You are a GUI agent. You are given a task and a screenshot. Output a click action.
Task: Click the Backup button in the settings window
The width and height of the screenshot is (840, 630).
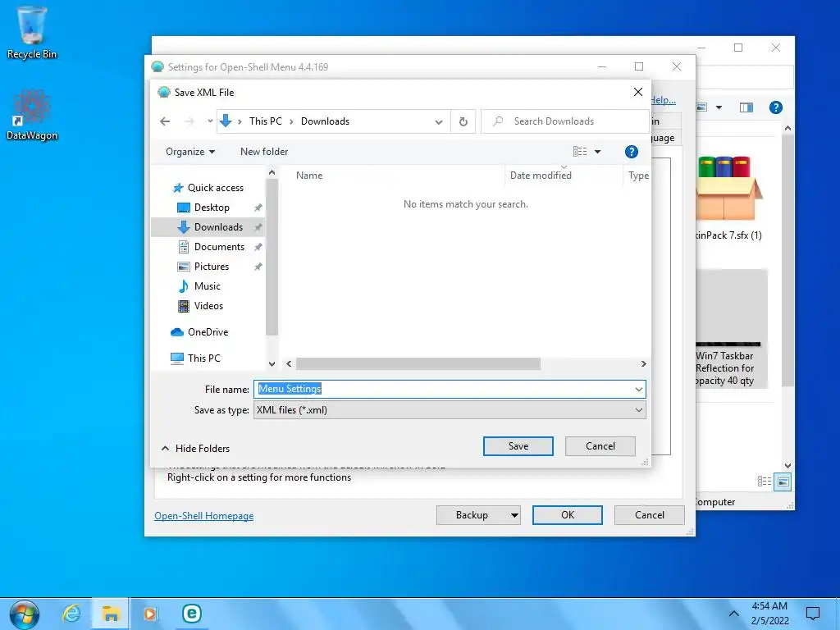[472, 515]
